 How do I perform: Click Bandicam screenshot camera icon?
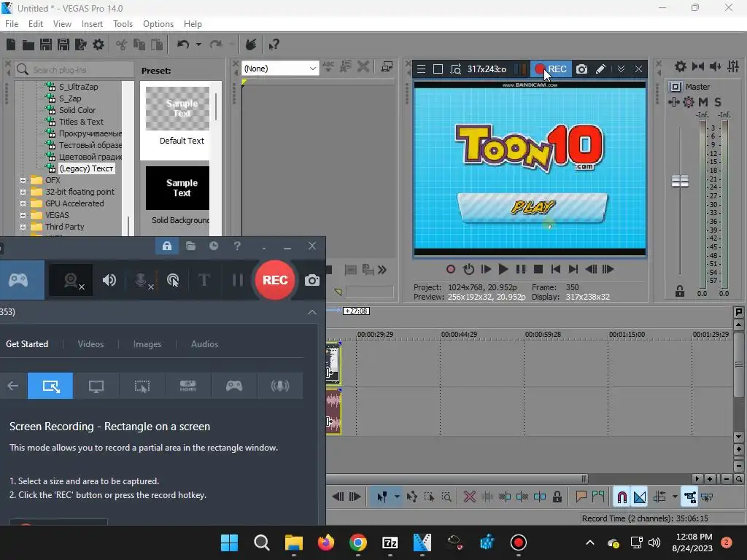(312, 280)
